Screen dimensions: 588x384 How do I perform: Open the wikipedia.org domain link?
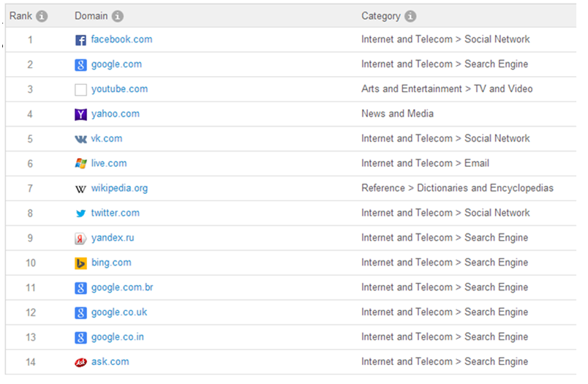119,188
